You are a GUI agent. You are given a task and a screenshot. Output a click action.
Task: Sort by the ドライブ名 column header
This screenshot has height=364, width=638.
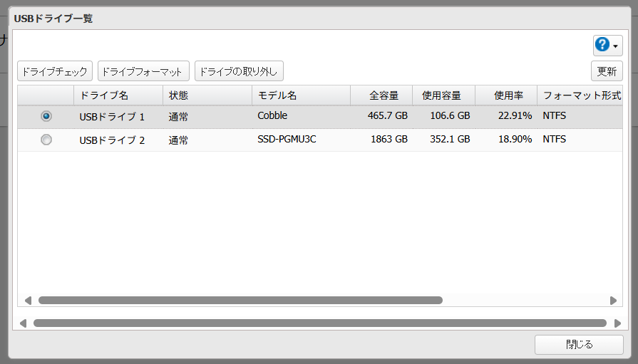(x=118, y=95)
